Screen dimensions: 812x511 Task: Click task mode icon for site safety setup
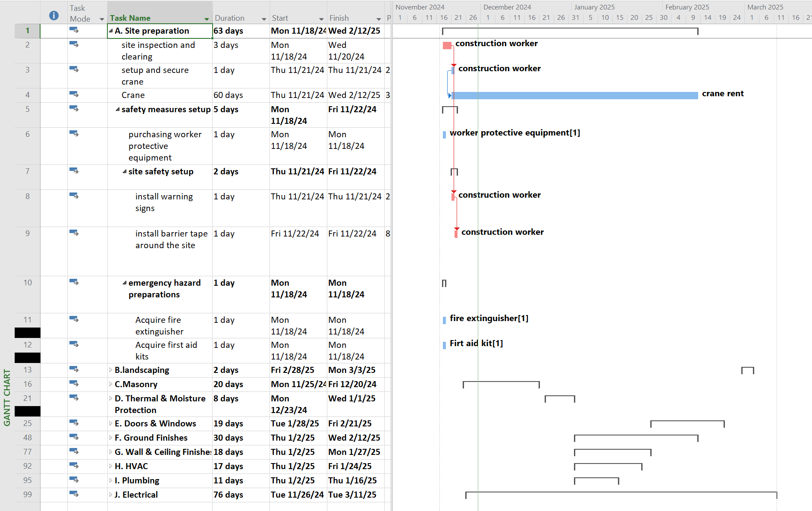click(x=74, y=170)
